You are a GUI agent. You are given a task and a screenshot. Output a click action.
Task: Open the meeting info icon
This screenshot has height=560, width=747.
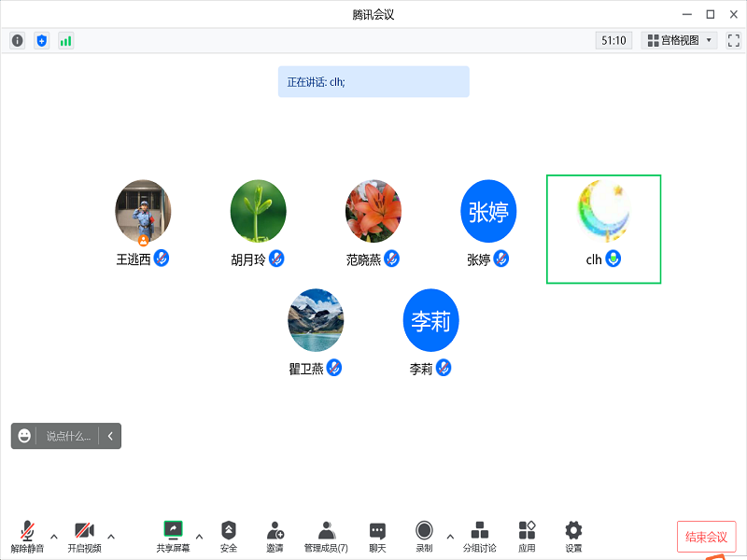coord(17,40)
